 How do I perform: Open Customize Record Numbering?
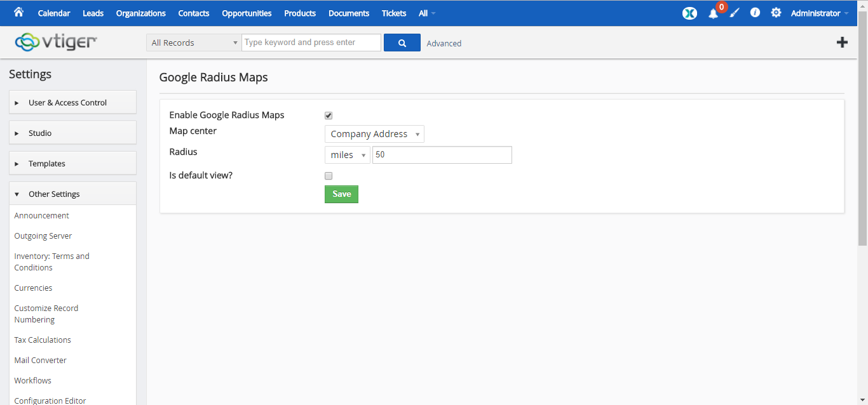[x=46, y=314]
